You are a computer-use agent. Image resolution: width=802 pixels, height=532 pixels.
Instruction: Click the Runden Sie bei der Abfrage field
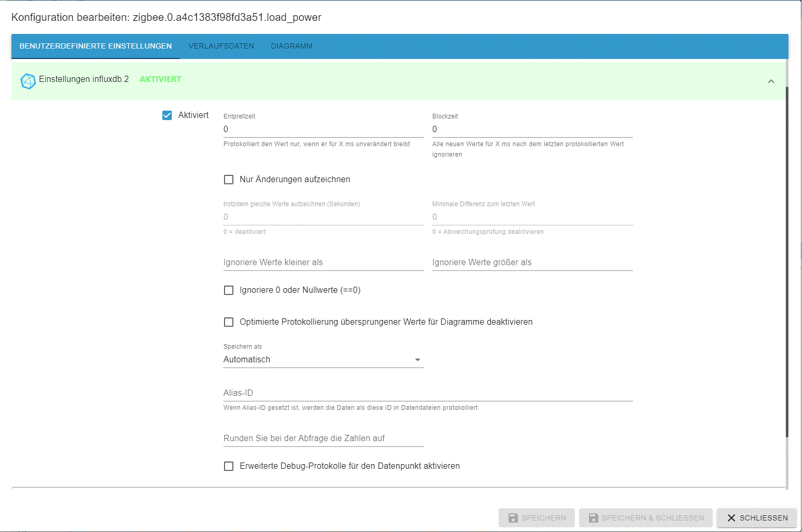pos(324,439)
